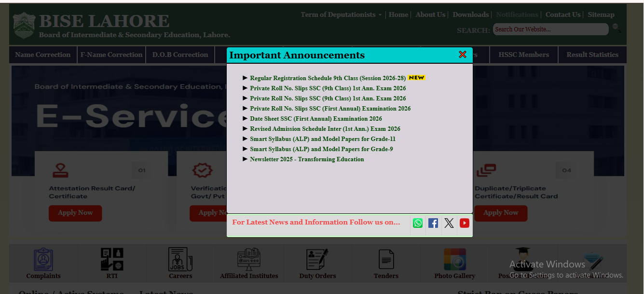Screen dimensions: 644x294
Task: Open the Notifications menu link
Action: tap(517, 14)
